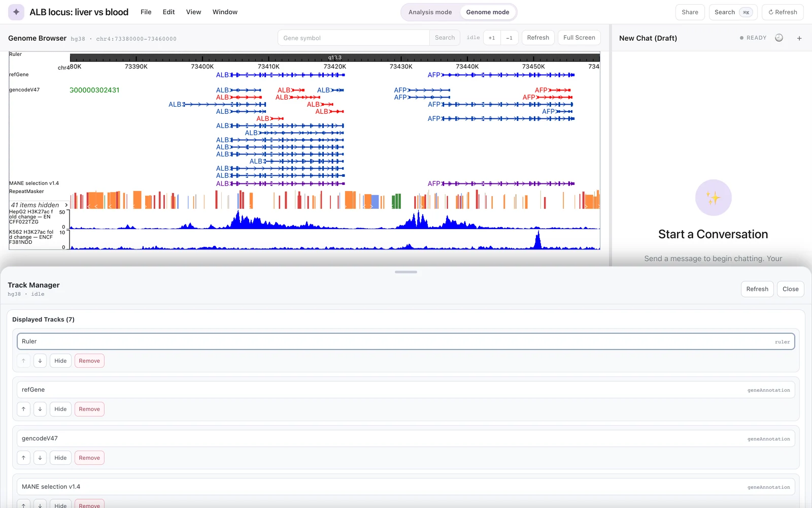Switch to Analysis mode

click(430, 12)
